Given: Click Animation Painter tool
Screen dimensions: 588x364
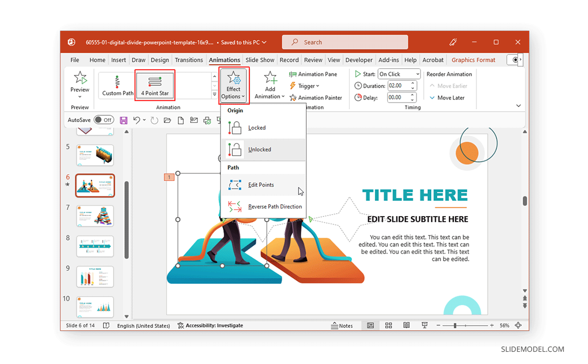Looking at the screenshot, I should 316,97.
